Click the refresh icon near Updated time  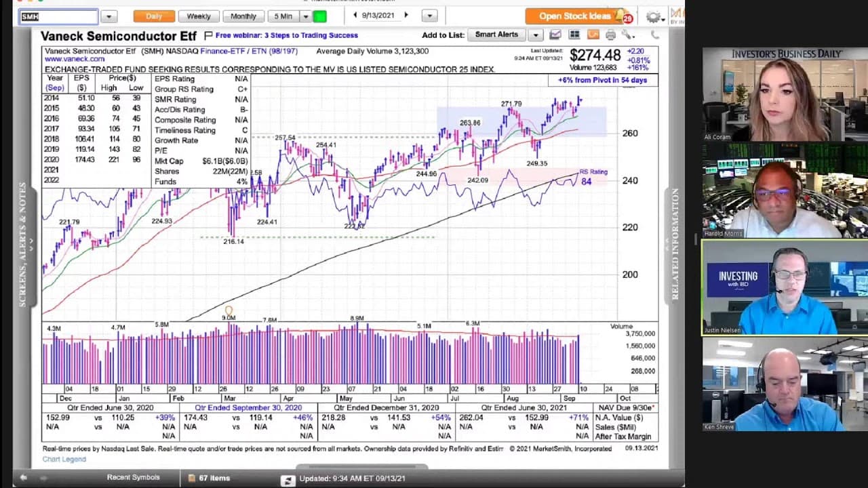pos(288,479)
